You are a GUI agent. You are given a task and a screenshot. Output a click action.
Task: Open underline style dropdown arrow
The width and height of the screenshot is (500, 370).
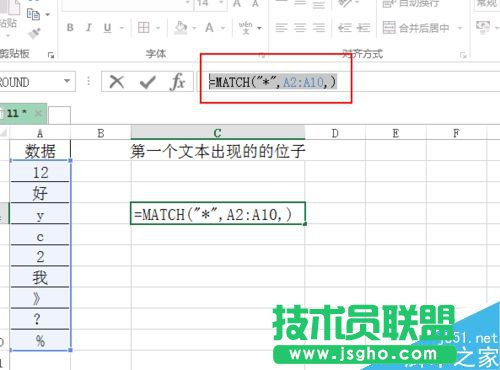[122, 28]
